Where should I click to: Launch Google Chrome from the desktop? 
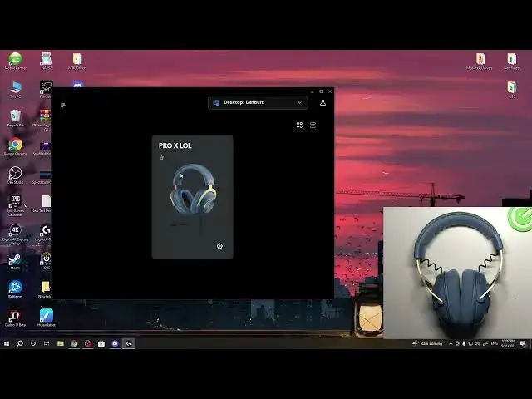(15, 146)
